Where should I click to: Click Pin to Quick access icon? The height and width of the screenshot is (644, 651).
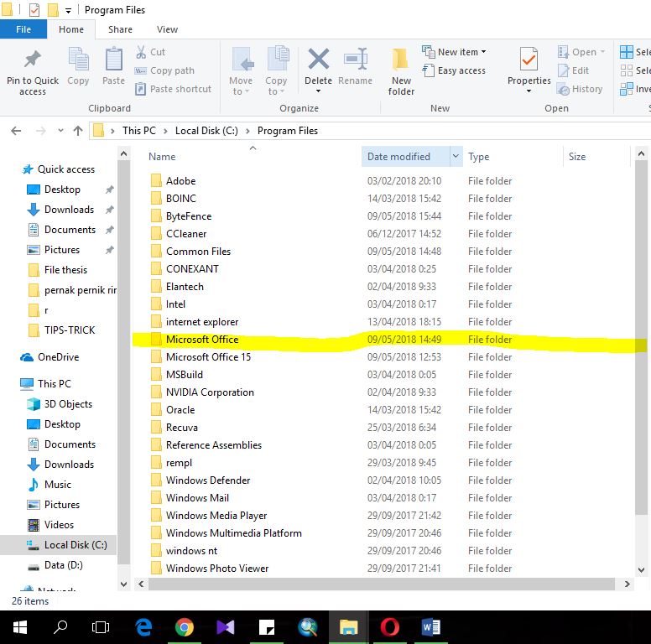(33, 60)
